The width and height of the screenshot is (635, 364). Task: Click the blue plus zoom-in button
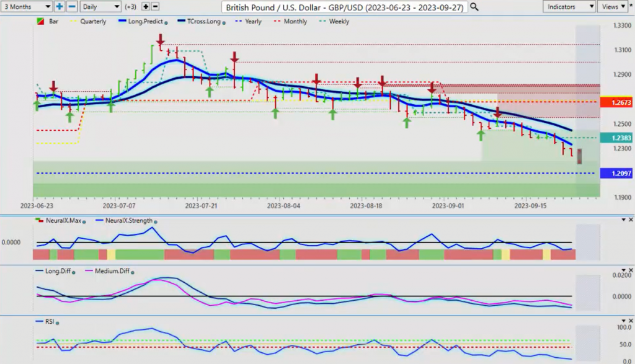tap(59, 6)
